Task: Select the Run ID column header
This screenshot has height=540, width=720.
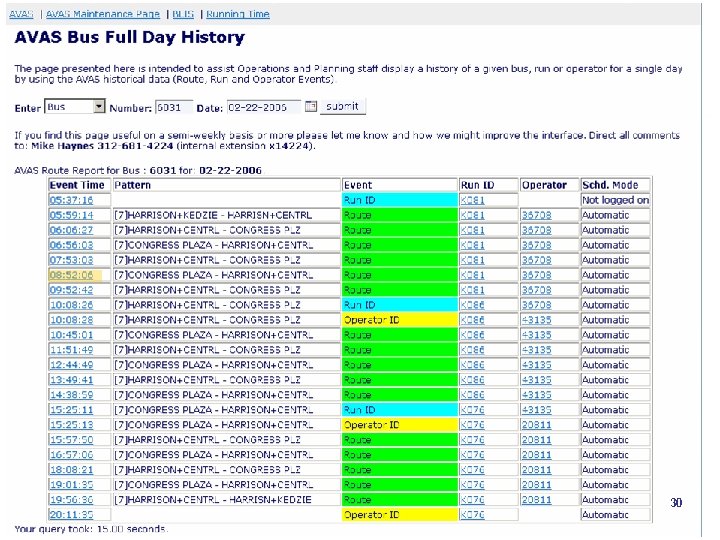Action: pos(488,185)
